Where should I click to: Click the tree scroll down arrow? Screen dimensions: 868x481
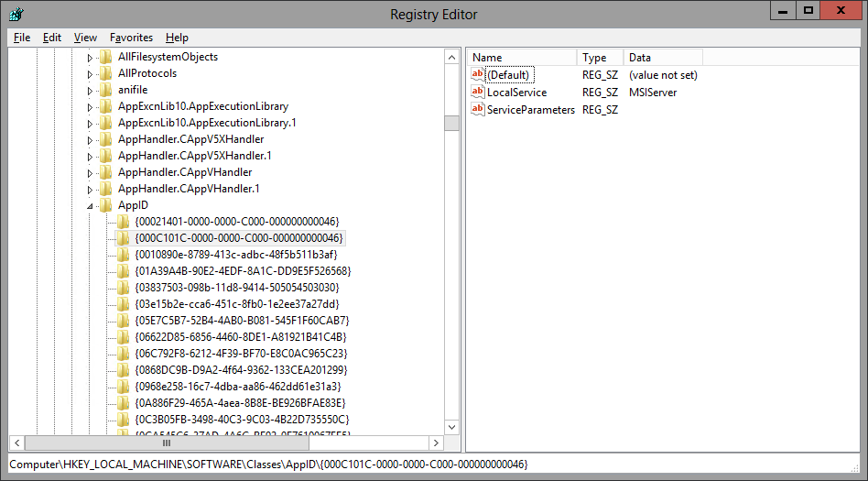[451, 427]
